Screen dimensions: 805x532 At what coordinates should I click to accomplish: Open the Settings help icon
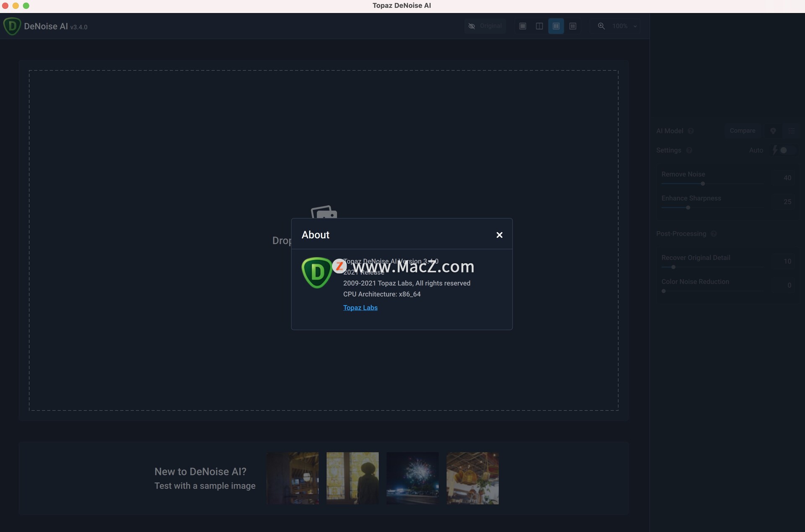click(689, 150)
